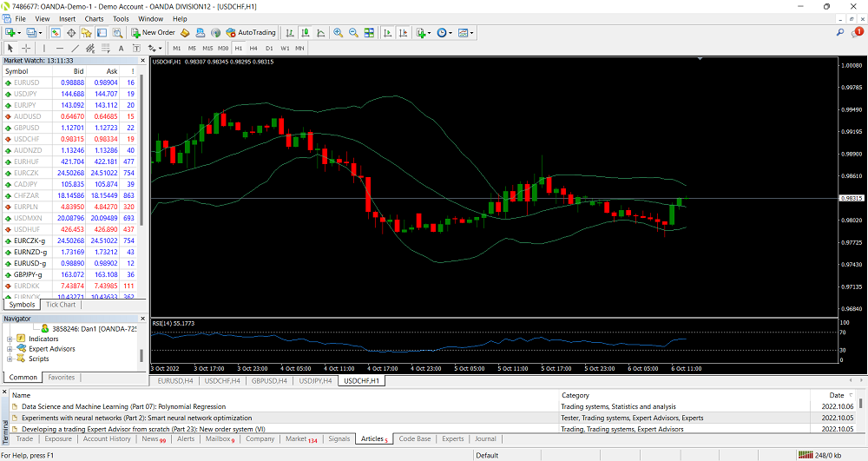Select the Equidistant Channel tool
Image resolution: width=868 pixels, height=461 pixels.
(90, 48)
